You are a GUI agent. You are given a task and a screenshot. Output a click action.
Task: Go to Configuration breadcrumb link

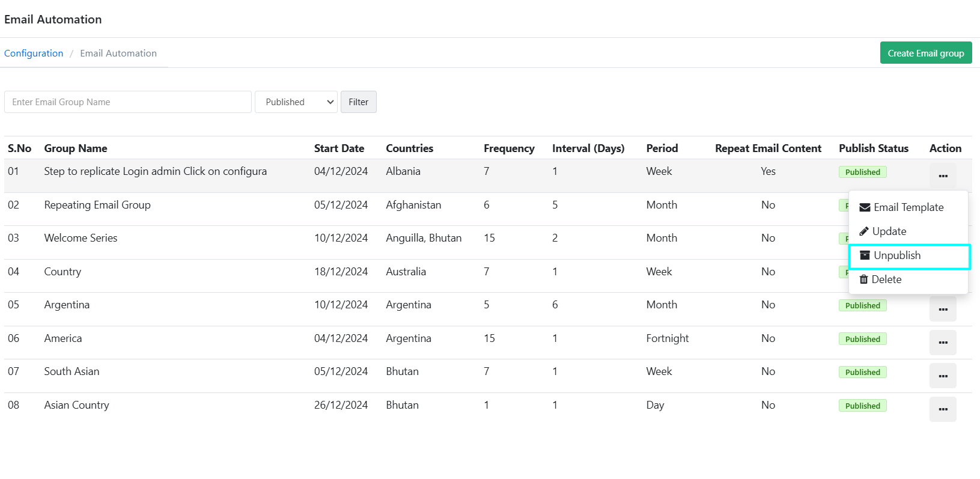tap(34, 53)
